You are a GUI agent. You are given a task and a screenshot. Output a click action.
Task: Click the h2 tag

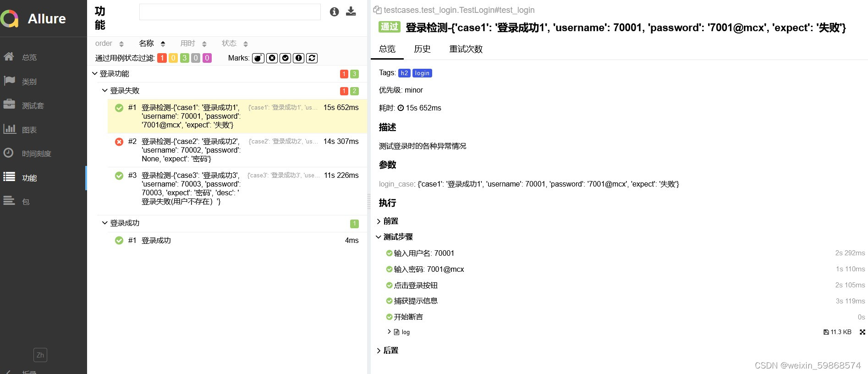pos(404,73)
